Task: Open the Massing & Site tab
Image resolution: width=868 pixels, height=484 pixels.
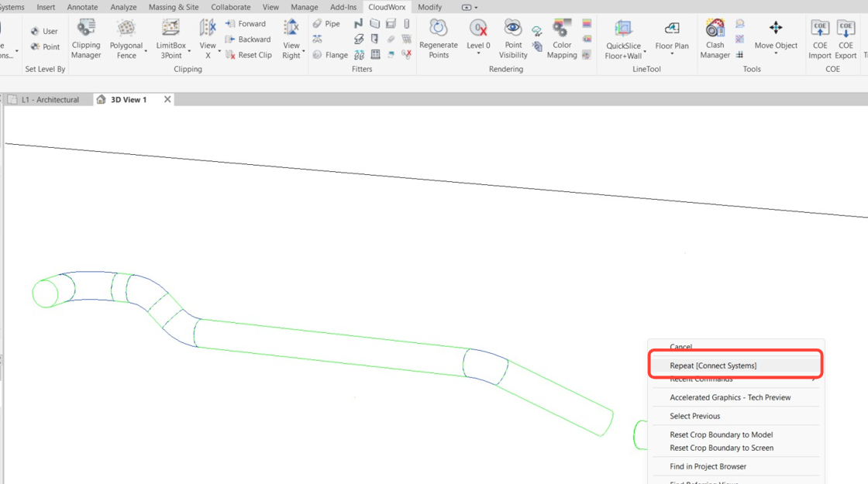Action: (x=174, y=7)
